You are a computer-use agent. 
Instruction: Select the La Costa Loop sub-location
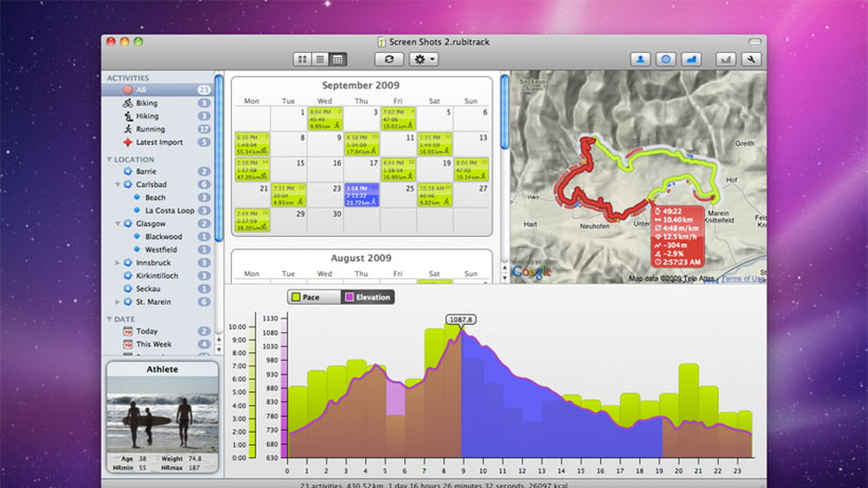(x=170, y=210)
